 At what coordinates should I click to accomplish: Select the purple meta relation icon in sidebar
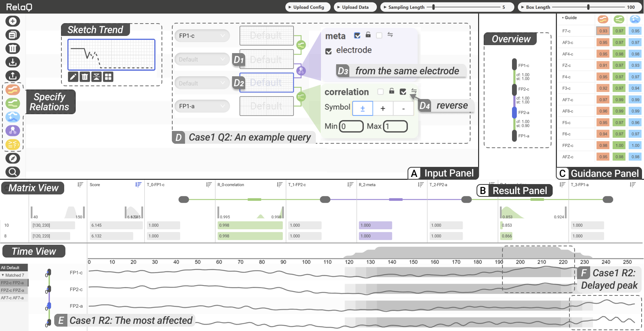tap(13, 131)
